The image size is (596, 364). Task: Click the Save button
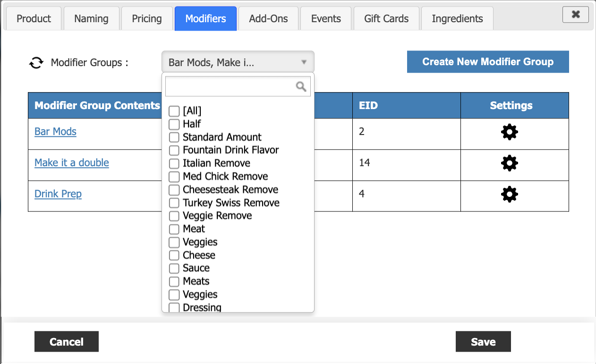pyautogui.click(x=483, y=342)
